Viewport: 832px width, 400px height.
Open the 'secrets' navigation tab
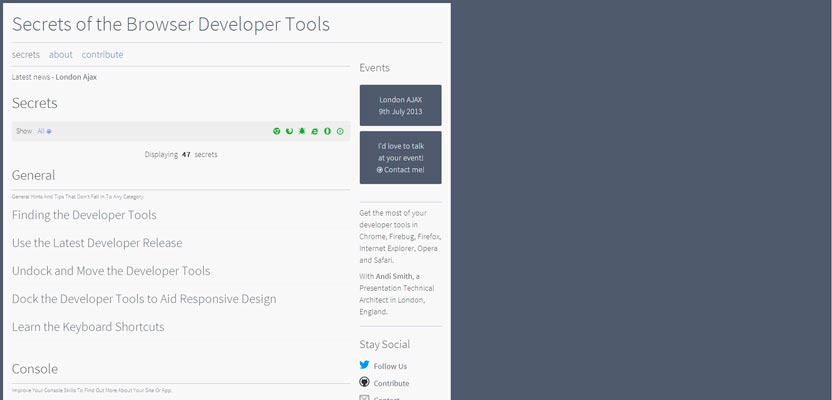(26, 55)
